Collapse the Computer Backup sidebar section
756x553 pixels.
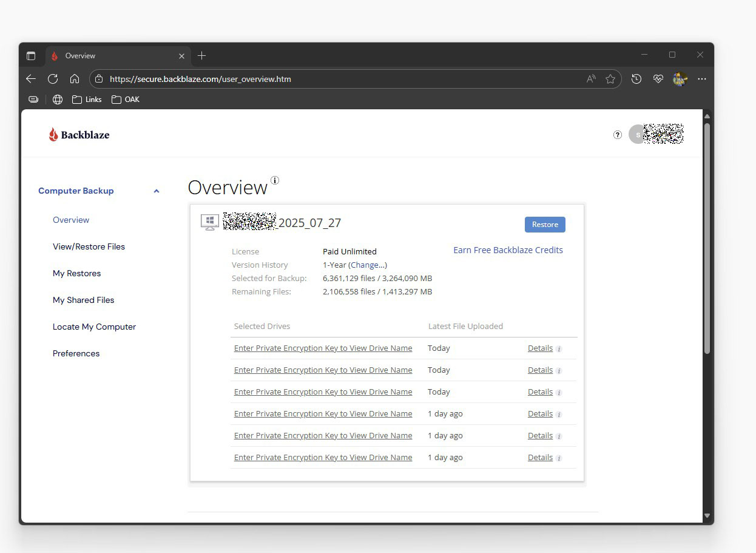click(x=156, y=191)
